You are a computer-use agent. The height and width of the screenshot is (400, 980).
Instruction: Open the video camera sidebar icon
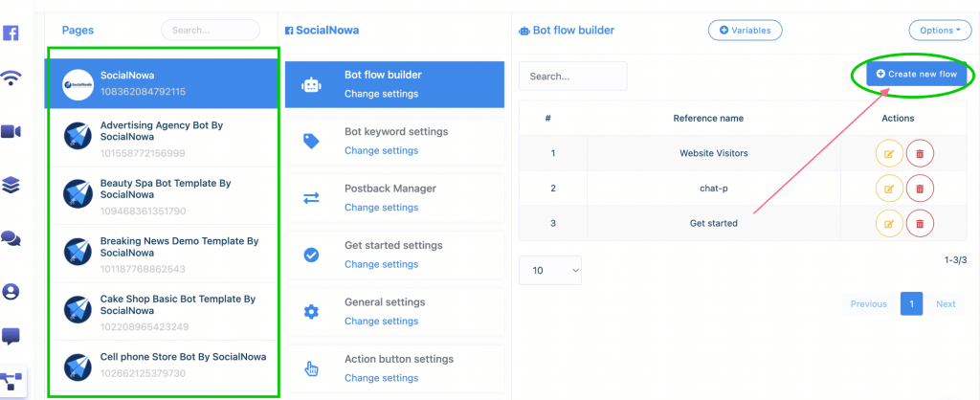11,131
